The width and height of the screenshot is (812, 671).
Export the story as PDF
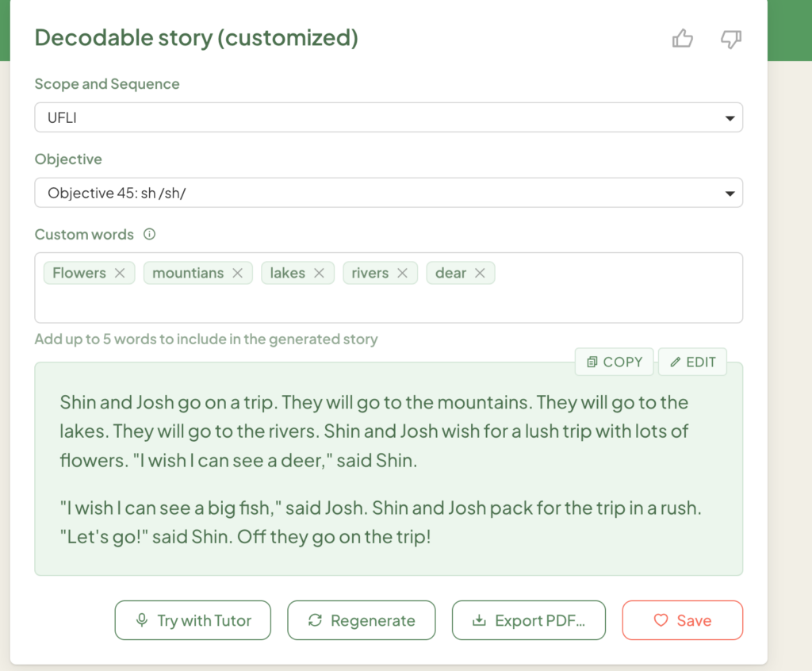(529, 620)
